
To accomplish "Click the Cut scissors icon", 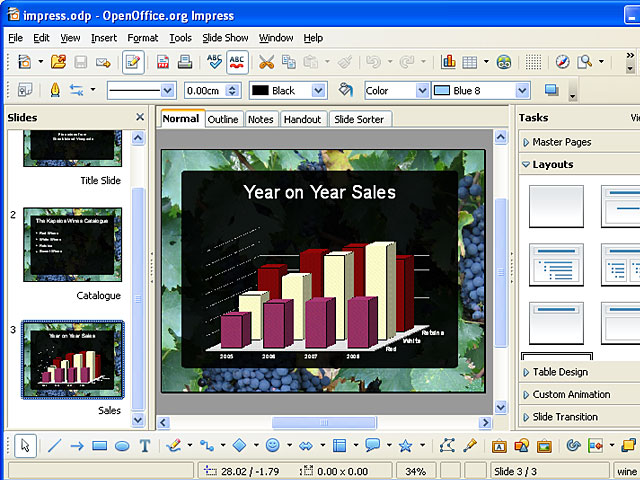I will (x=266, y=62).
